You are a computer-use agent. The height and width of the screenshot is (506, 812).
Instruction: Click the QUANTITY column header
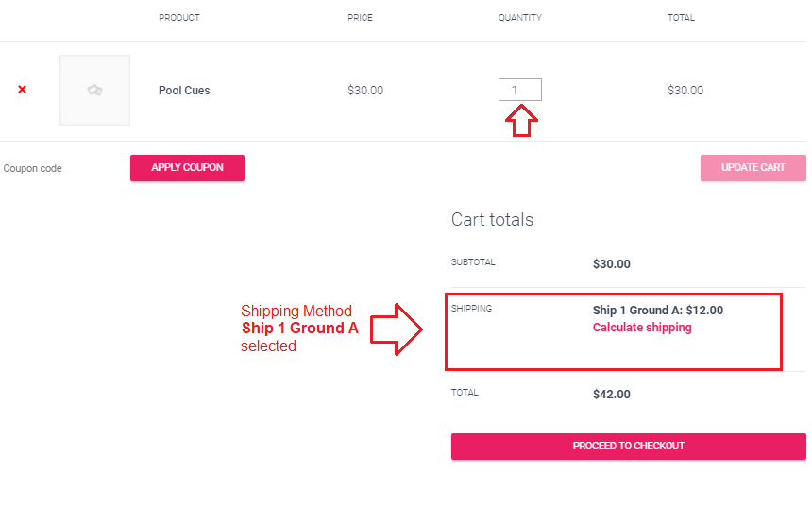click(520, 18)
